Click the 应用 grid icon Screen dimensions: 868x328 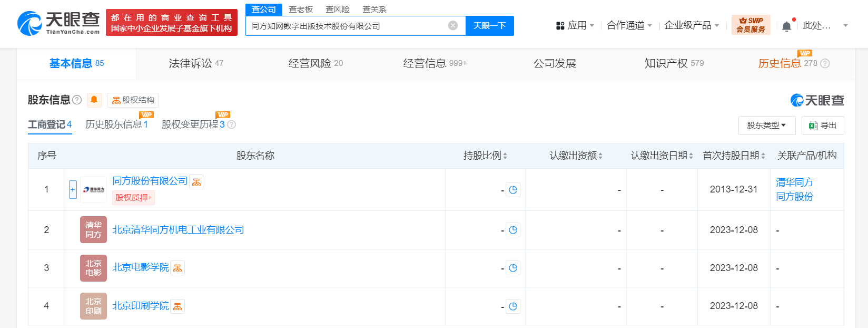pos(560,25)
